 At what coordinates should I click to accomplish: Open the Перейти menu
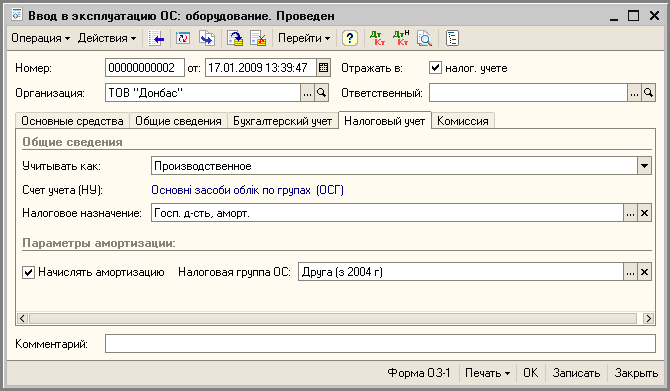304,38
